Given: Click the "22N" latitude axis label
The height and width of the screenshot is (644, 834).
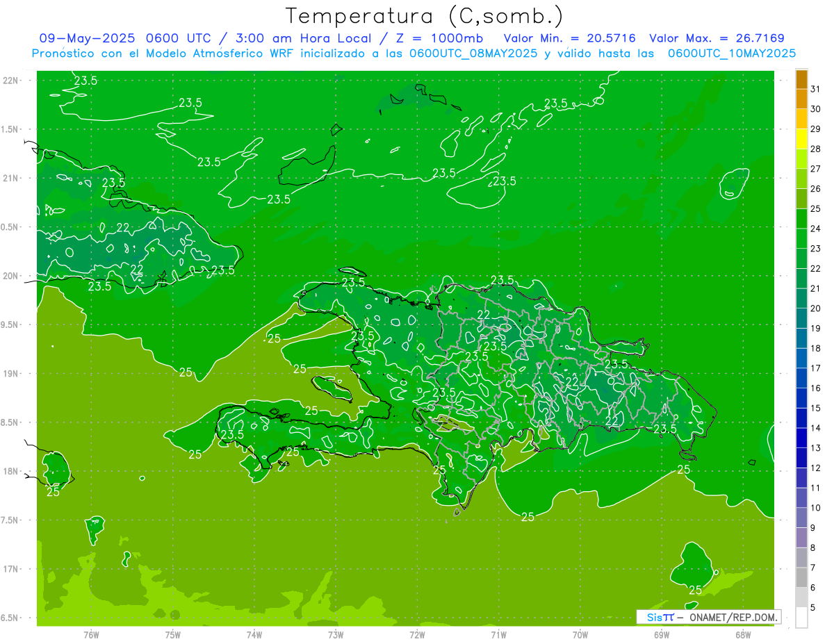Looking at the screenshot, I should pos(10,80).
